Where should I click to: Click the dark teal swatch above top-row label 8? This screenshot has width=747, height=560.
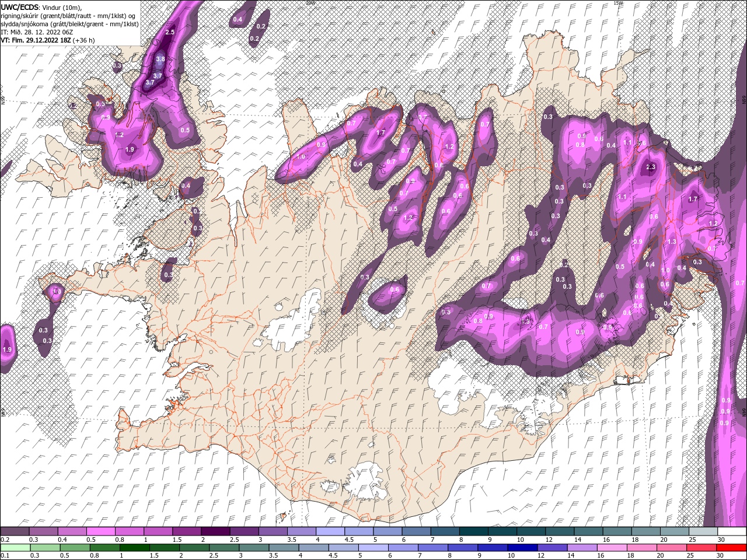[x=473, y=531]
